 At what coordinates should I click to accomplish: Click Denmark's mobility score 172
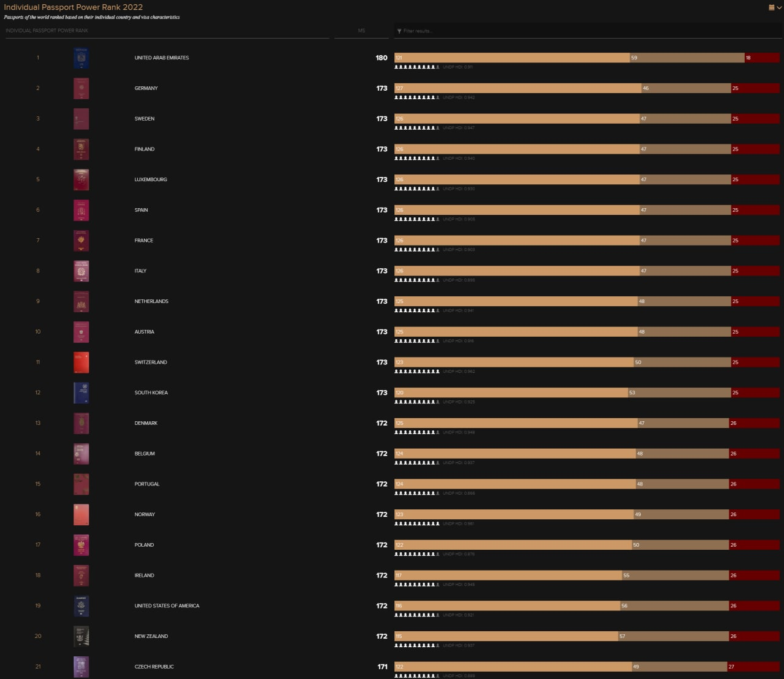tap(382, 423)
